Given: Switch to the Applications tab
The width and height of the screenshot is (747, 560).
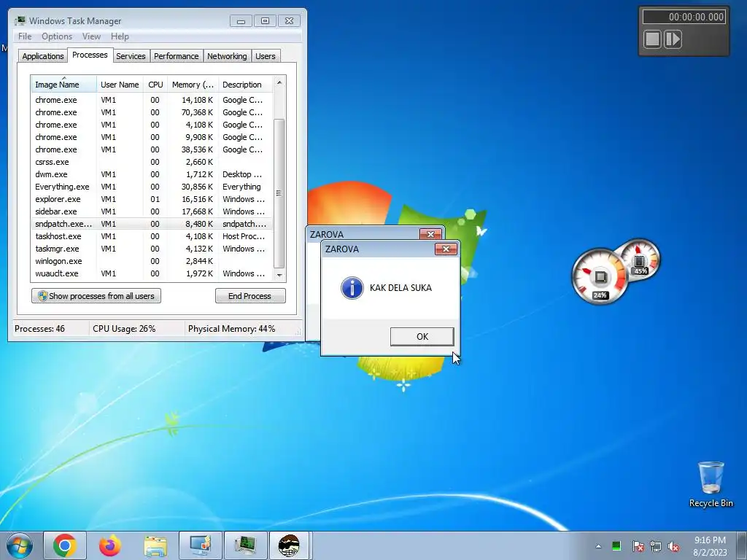Looking at the screenshot, I should click(x=43, y=55).
